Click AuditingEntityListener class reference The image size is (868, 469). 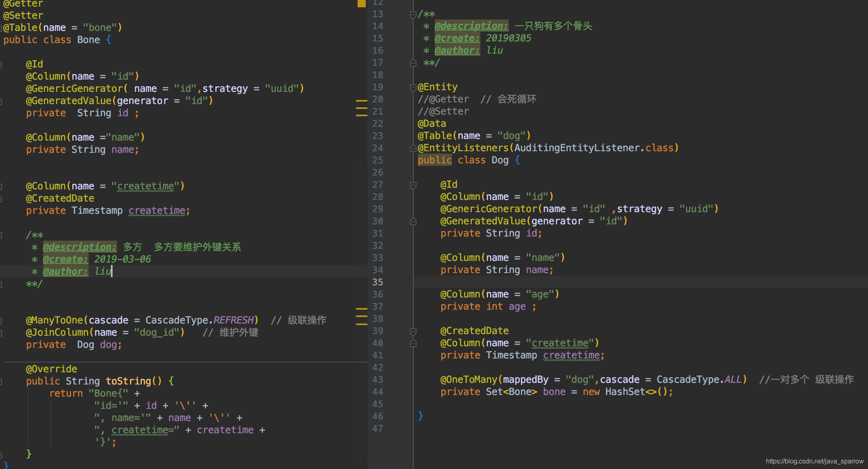(x=577, y=148)
